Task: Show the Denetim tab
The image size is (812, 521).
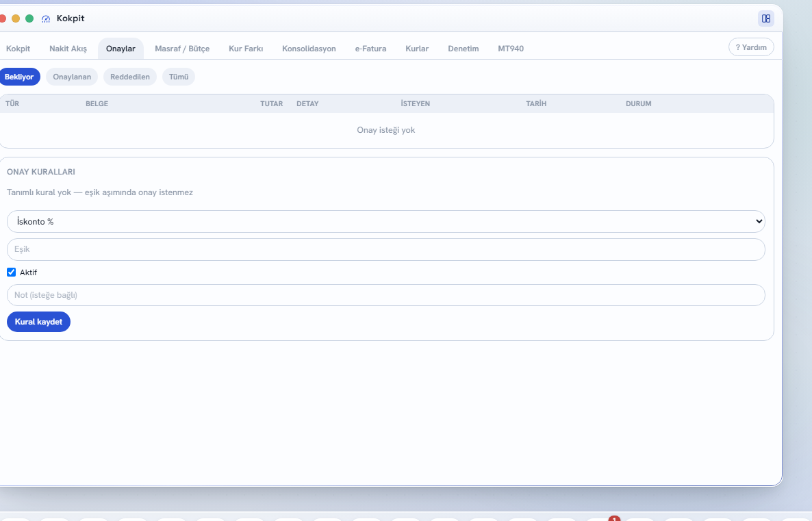Action: tap(464, 49)
